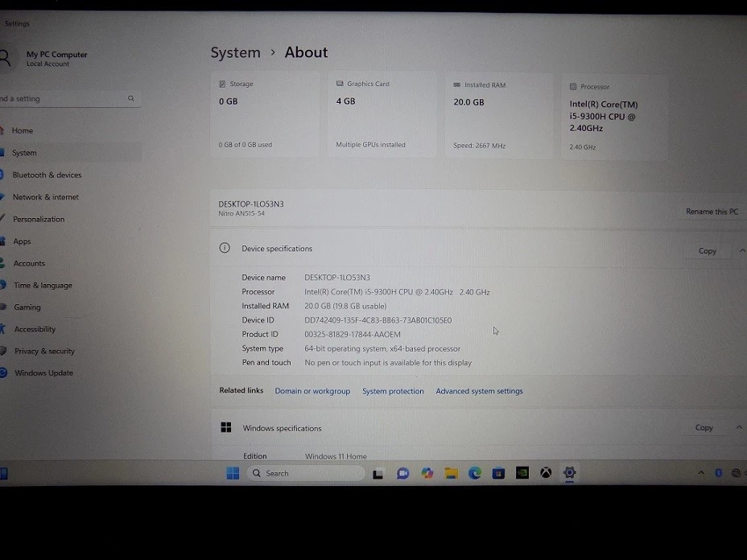Open the NVIDIA app in taskbar
The height and width of the screenshot is (560, 747).
pos(522,473)
